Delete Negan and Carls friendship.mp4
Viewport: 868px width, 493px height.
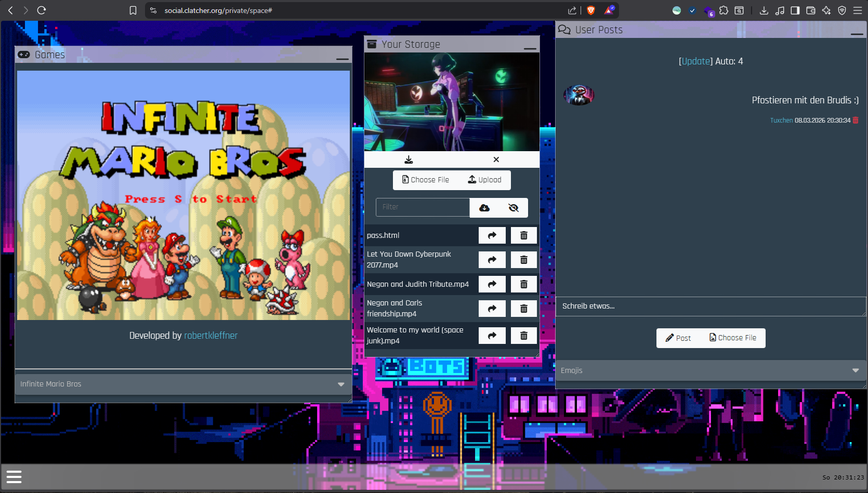[x=524, y=309]
